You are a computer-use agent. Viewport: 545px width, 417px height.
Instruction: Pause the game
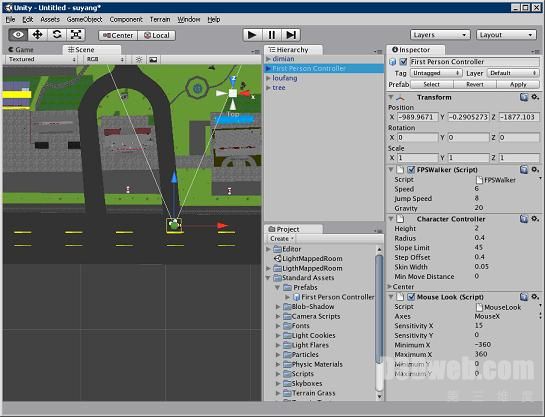(271, 35)
